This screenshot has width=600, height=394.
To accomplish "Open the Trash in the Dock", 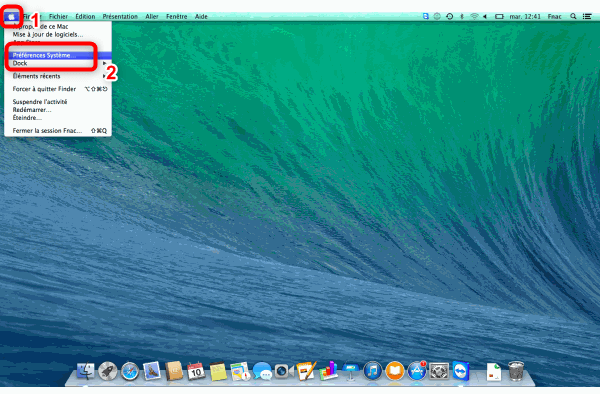I will (x=516, y=371).
